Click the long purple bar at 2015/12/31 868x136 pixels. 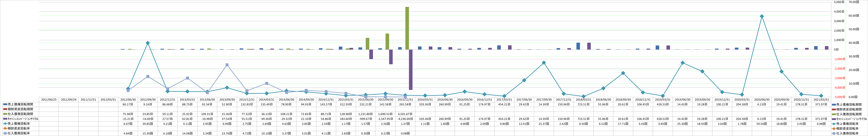coord(411,70)
